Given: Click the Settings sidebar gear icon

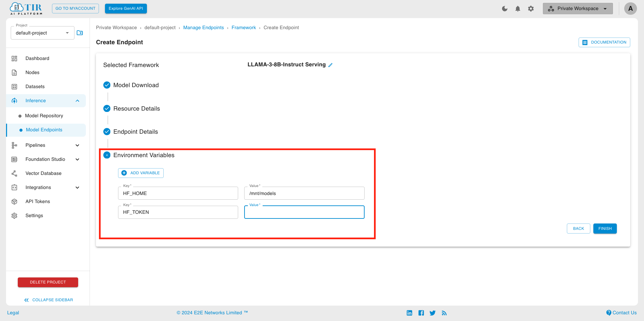Looking at the screenshot, I should 14,216.
